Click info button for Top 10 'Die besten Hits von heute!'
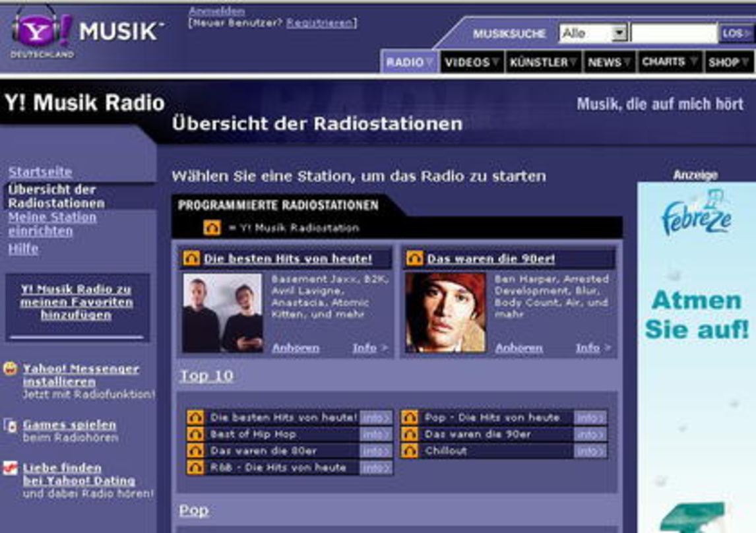756x533 pixels. (x=376, y=418)
